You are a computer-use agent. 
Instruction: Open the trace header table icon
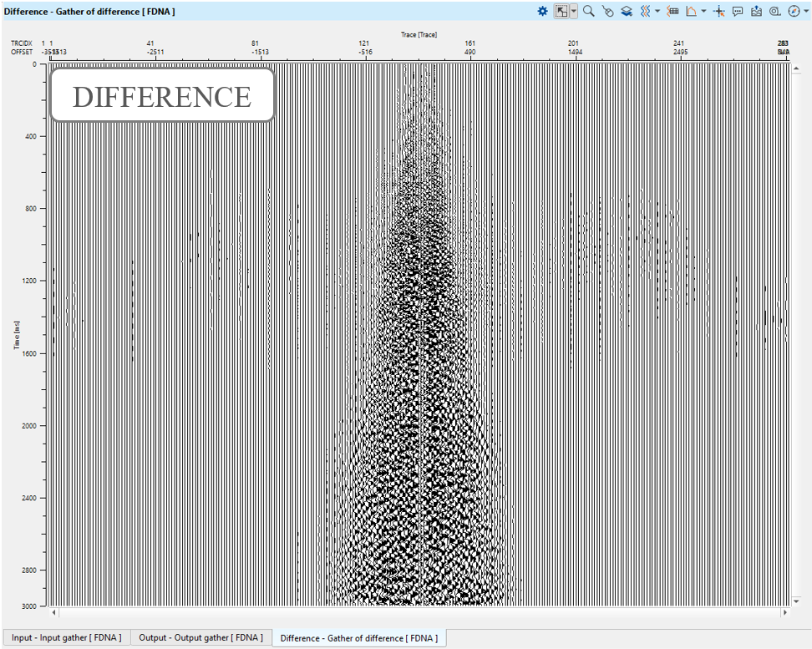click(x=673, y=11)
